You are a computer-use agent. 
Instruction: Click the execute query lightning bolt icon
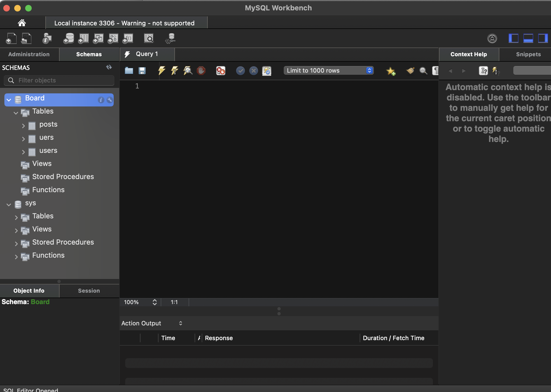(162, 71)
